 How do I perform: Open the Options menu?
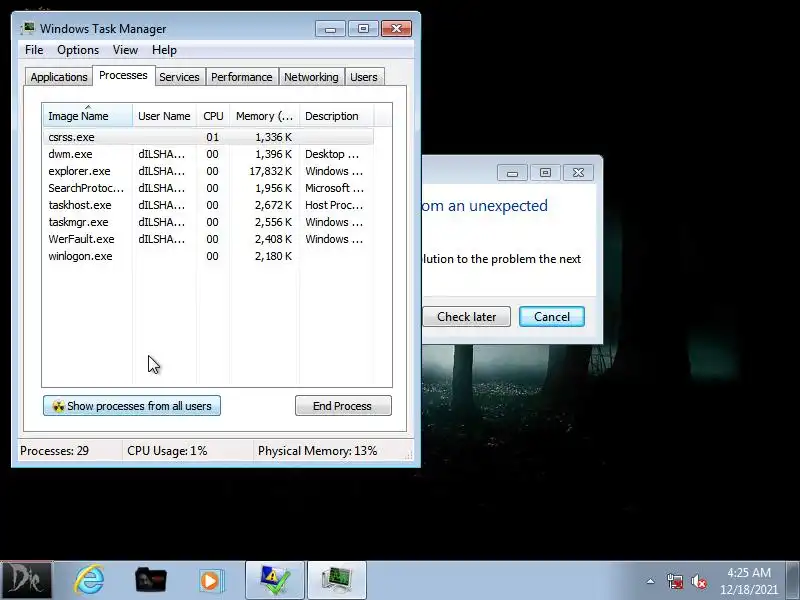point(78,50)
